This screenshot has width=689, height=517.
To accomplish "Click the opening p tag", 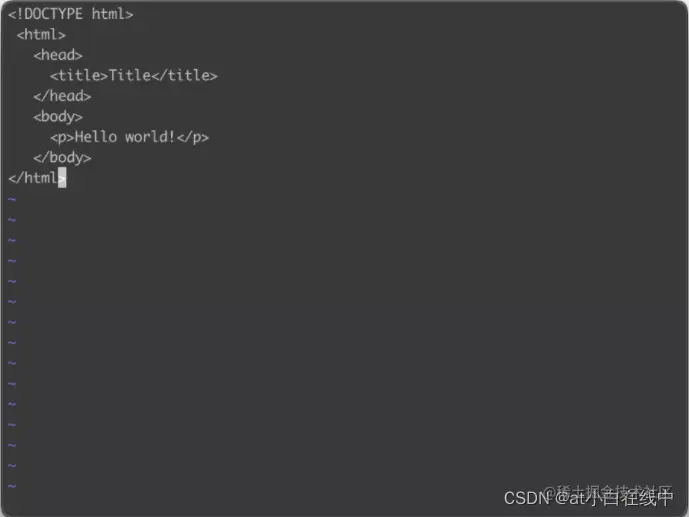I will coord(62,137).
